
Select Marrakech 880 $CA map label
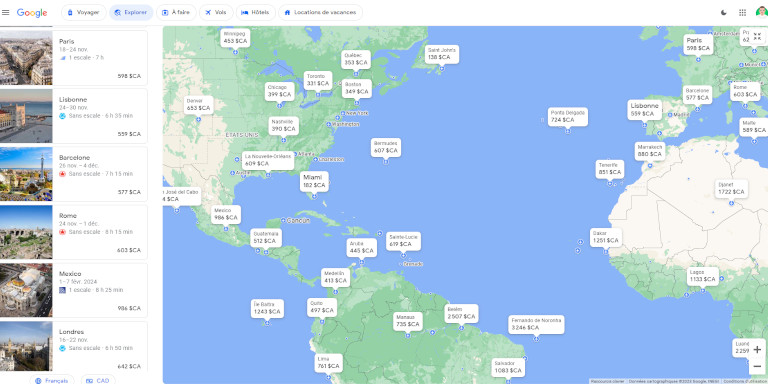tap(650, 151)
